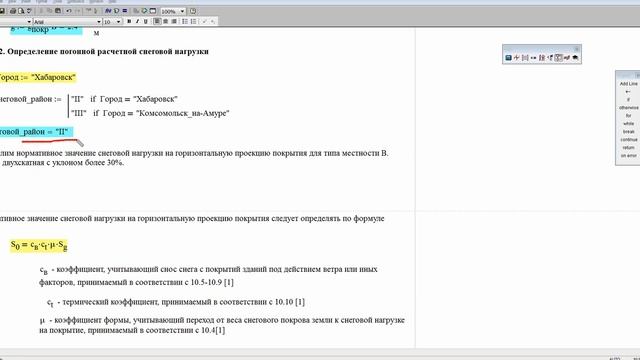640x360 pixels.
Task: Click the "III" Комсомольск_на-Амуре program line
Action: point(150,113)
